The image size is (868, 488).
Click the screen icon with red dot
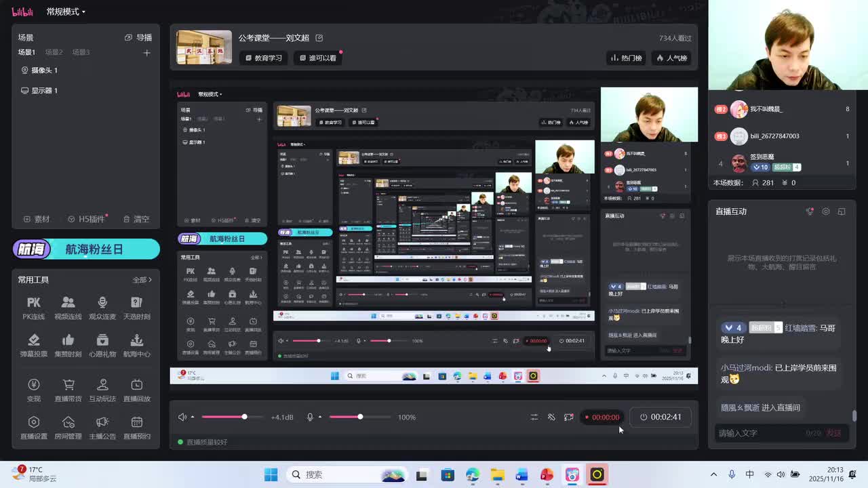coord(569,417)
